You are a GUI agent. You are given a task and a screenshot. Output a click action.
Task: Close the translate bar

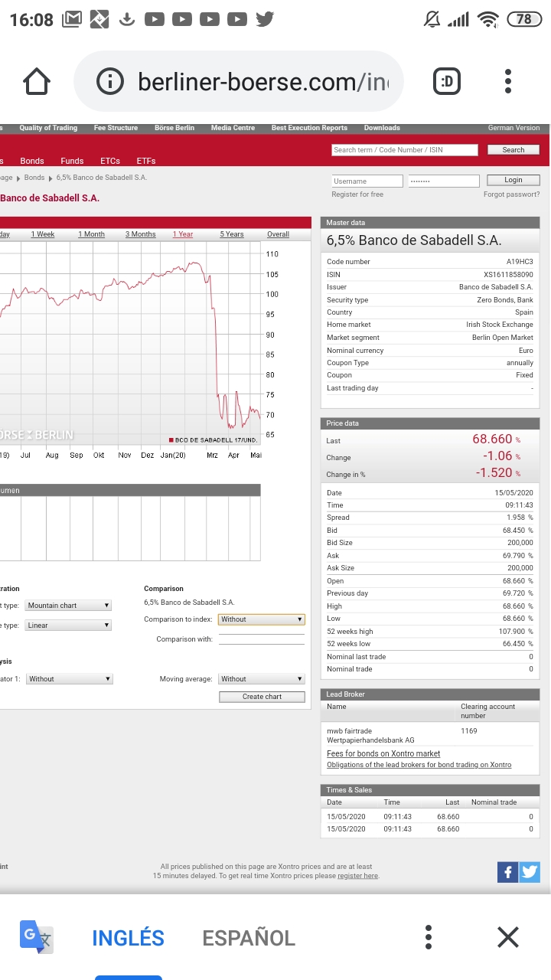click(x=508, y=937)
